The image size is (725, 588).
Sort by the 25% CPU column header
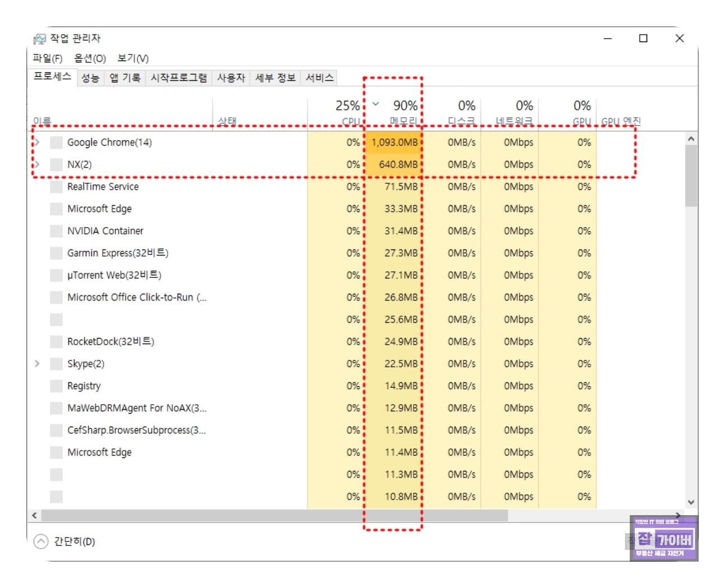(336, 114)
